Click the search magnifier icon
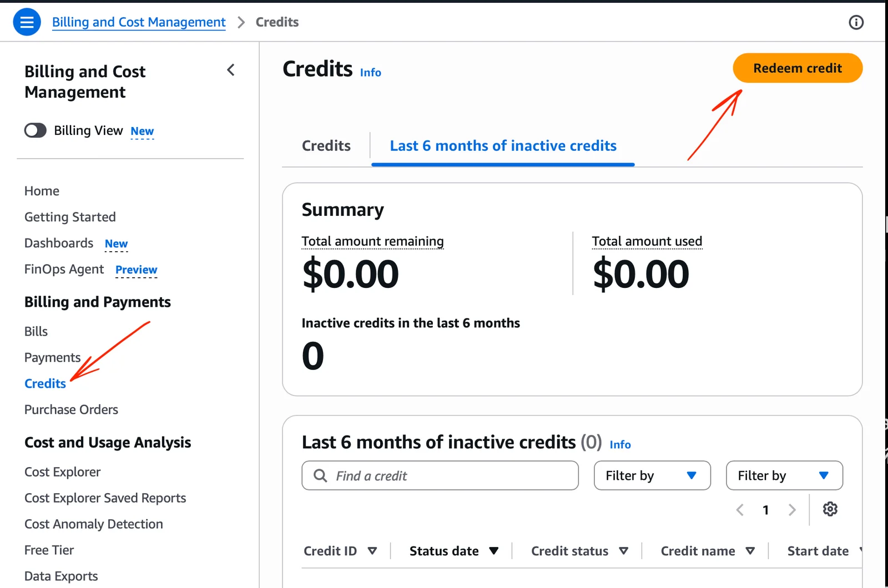 320,475
